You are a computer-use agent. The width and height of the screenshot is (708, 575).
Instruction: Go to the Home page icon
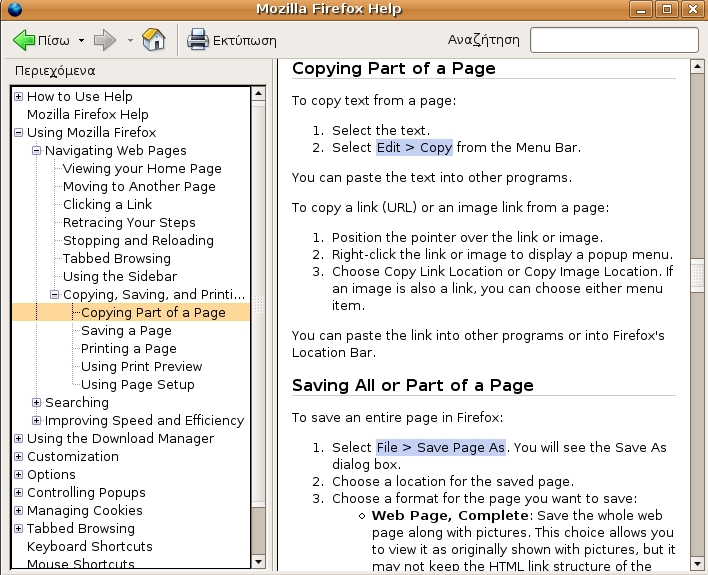154,39
